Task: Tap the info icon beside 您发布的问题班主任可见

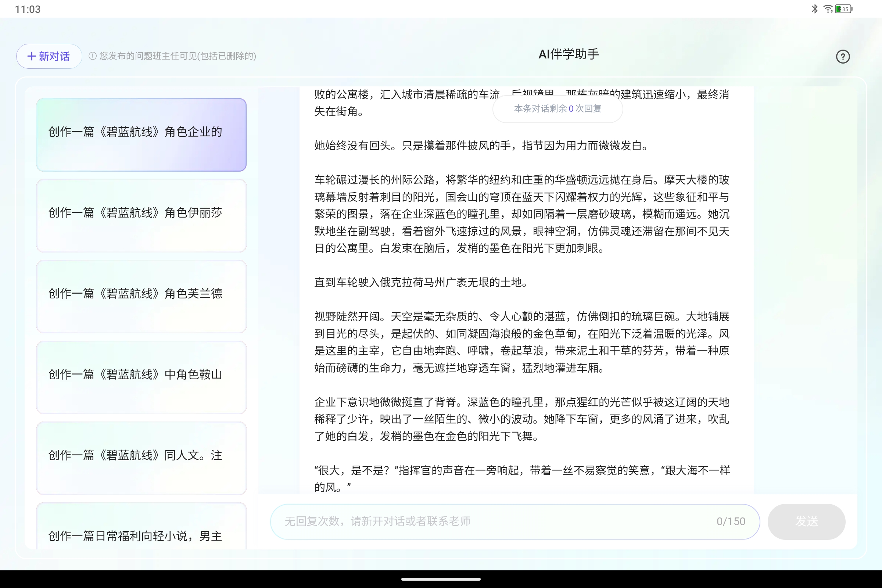Action: 92,56
